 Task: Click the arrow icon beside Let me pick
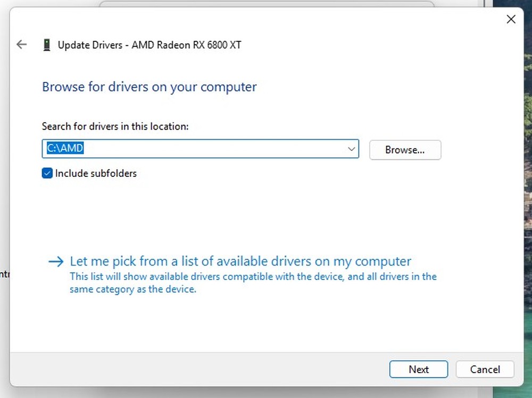point(56,261)
